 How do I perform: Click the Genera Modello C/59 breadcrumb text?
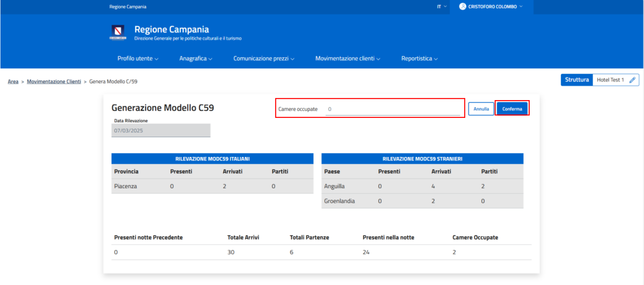[113, 81]
